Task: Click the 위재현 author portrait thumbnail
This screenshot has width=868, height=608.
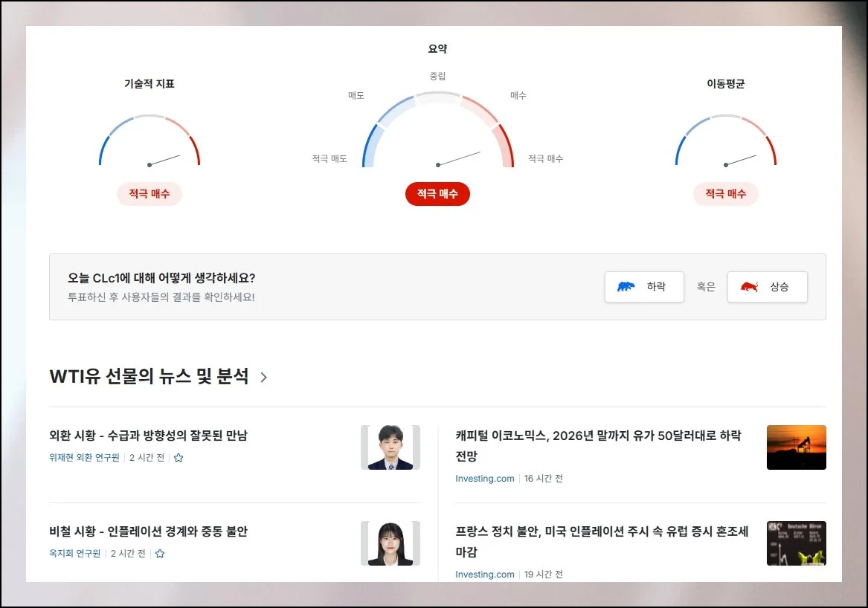Action: tap(390, 447)
